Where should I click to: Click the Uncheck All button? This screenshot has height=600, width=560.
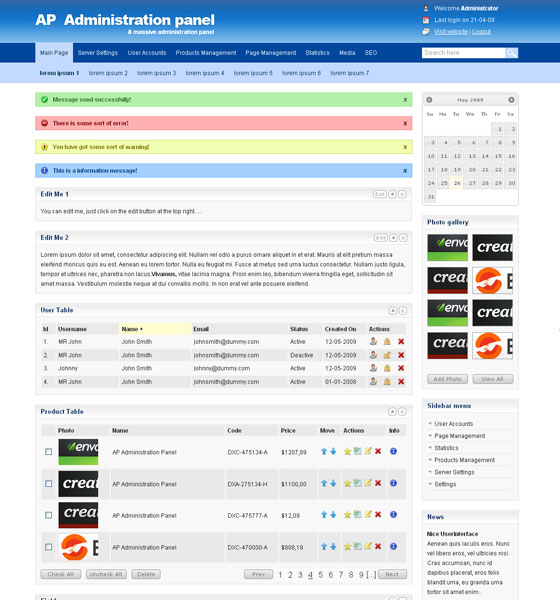(106, 574)
